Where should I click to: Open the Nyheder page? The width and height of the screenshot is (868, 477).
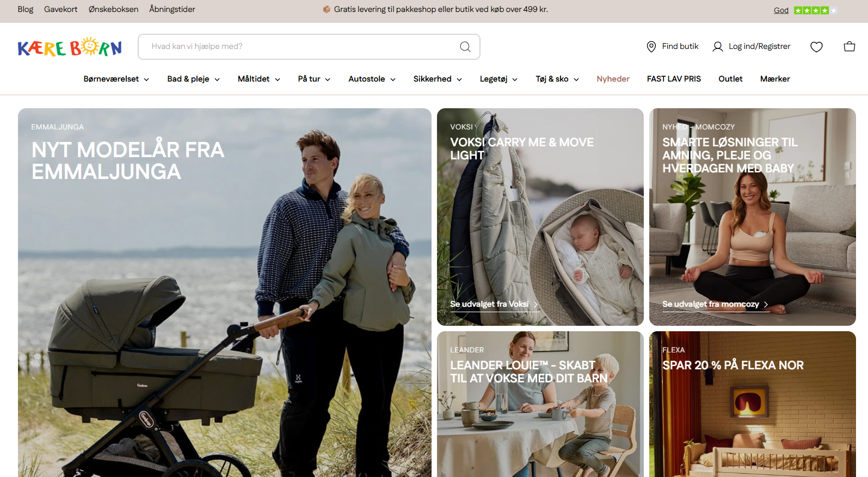click(613, 79)
